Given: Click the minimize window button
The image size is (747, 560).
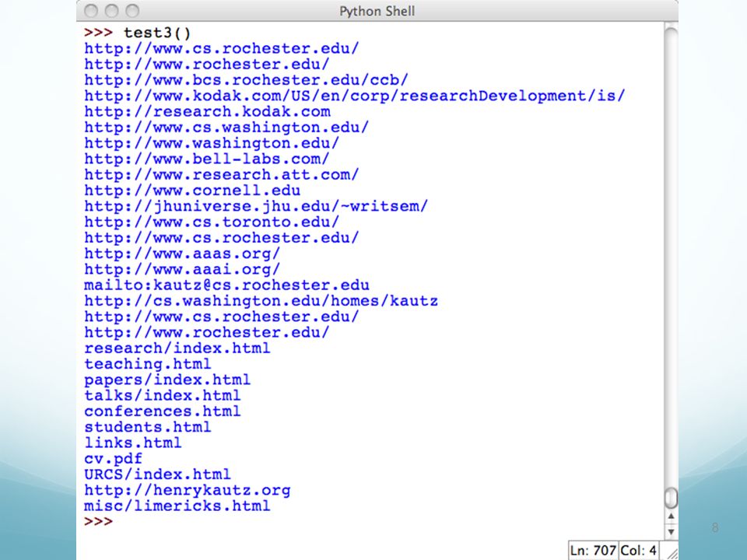Looking at the screenshot, I should click(x=111, y=11).
